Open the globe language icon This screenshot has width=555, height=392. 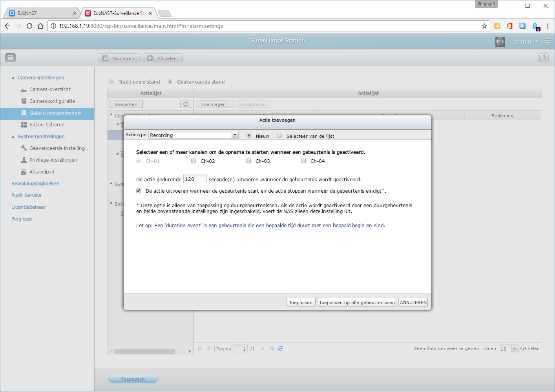coord(548,41)
